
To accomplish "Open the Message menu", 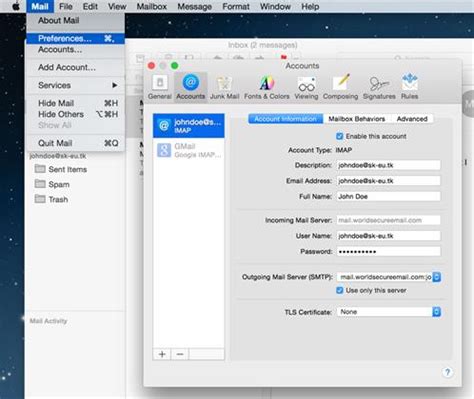I will pyautogui.click(x=194, y=6).
